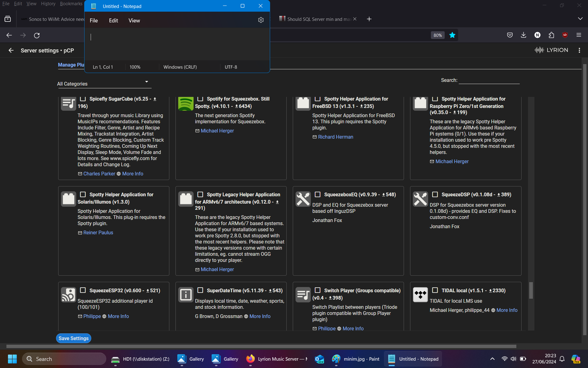Viewport: 588px width, 368px height.
Task: Enable Spotty Helper for FreeBSD 13 checkbox
Action: 318,99
